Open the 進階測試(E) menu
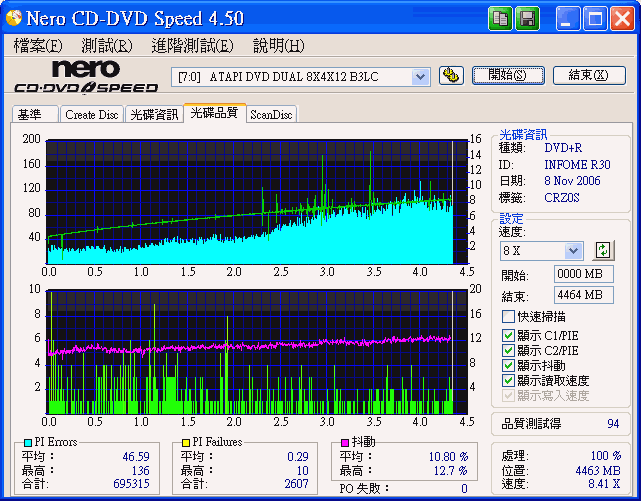This screenshot has height=501, width=641. (192, 45)
